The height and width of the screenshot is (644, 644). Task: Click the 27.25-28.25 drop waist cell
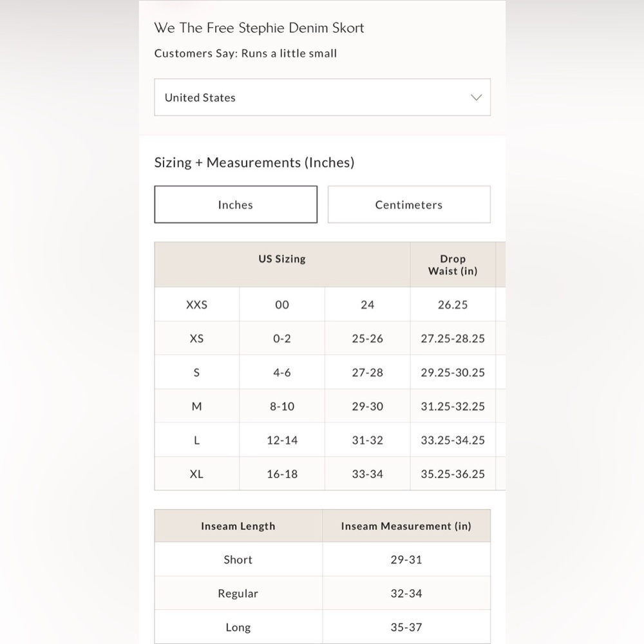tap(453, 339)
